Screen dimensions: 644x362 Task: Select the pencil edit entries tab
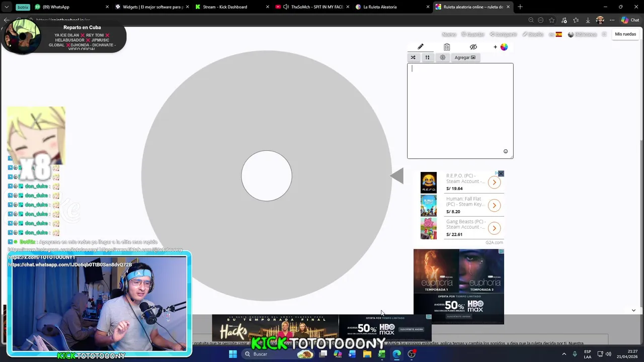[421, 47]
